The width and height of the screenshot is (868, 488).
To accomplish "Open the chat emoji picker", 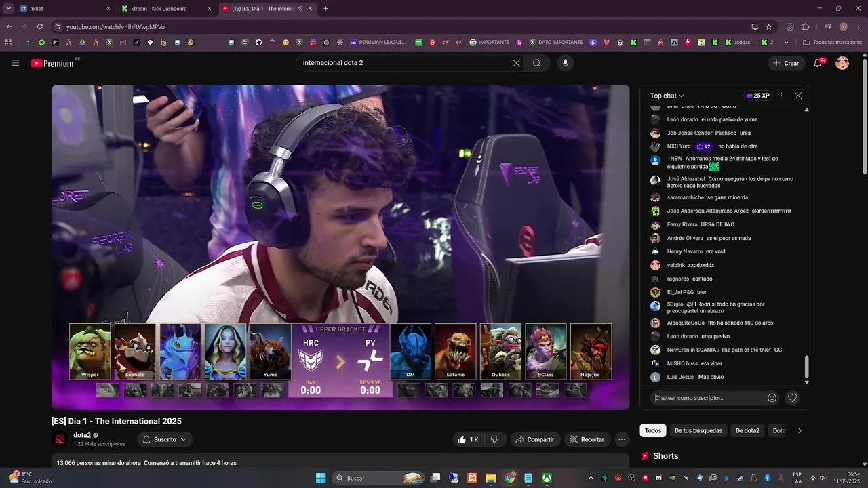I will (x=772, y=398).
